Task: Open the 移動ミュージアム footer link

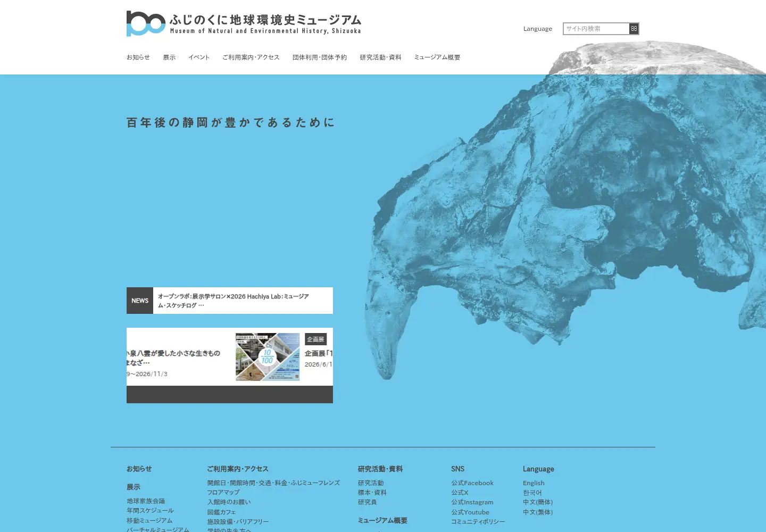Action: 149,520
